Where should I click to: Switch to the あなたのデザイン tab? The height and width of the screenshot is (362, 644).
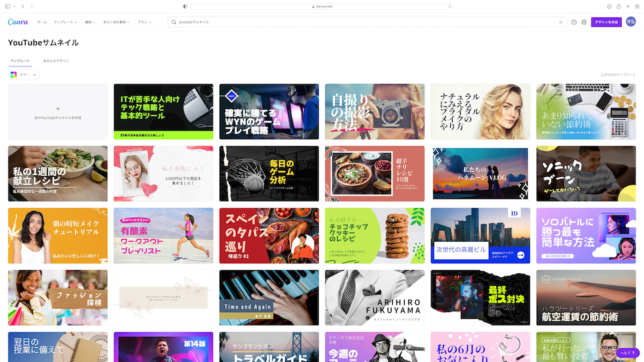coord(57,60)
